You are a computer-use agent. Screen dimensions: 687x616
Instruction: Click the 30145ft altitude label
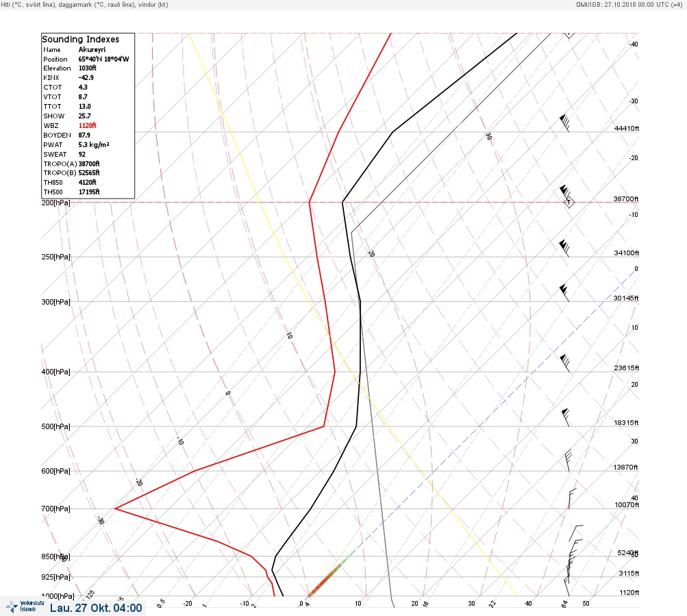click(625, 298)
